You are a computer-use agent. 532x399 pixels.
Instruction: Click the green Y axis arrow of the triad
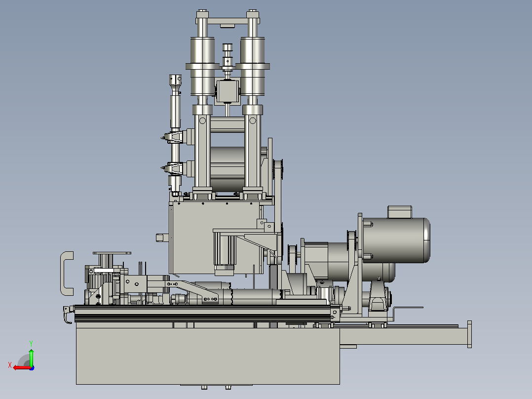point(31,357)
